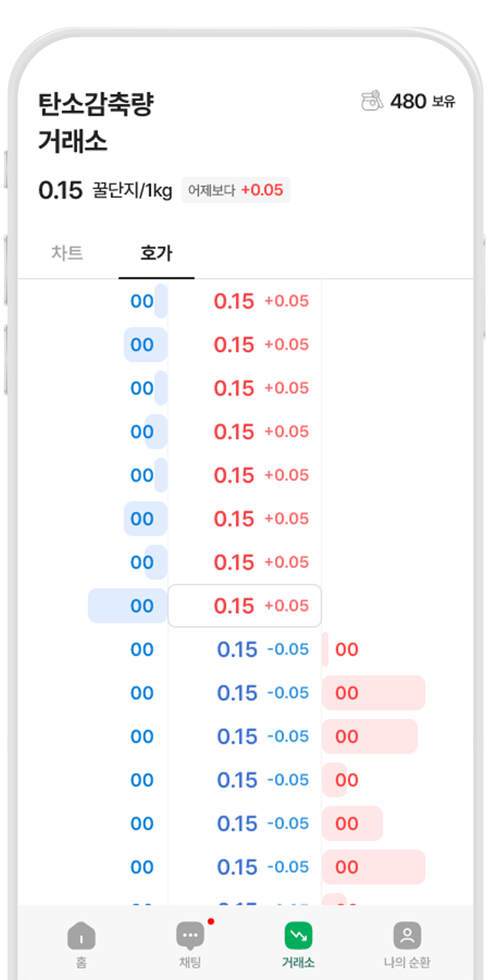Image resolution: width=490 pixels, height=980 pixels.
Task: Open the 나의 순환 profile icon
Action: point(407,935)
